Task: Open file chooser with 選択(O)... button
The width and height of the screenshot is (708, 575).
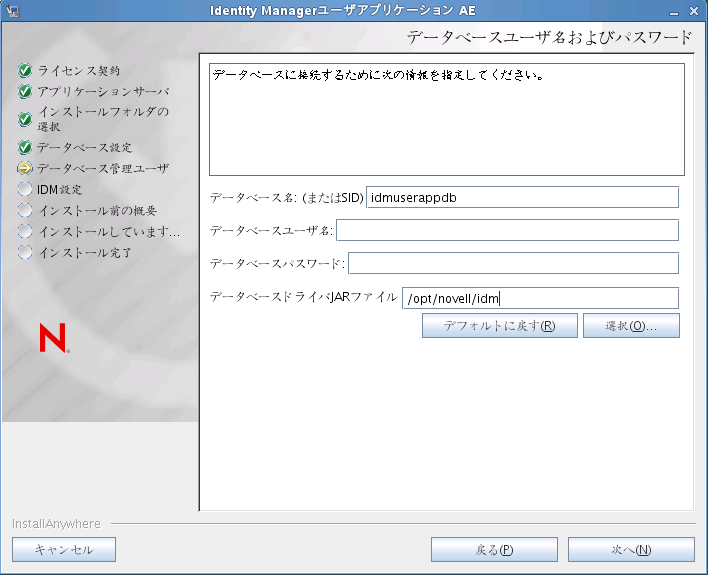Action: (x=631, y=326)
